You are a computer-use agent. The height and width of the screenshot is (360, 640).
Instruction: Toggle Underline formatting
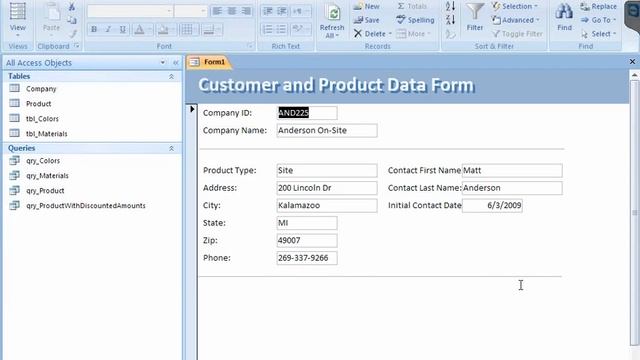tap(122, 29)
